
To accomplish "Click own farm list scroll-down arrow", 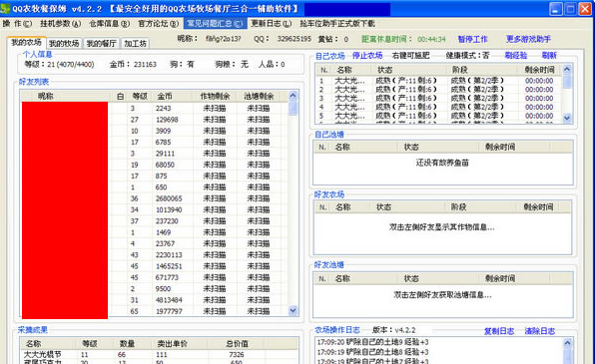I will pyautogui.click(x=567, y=118).
